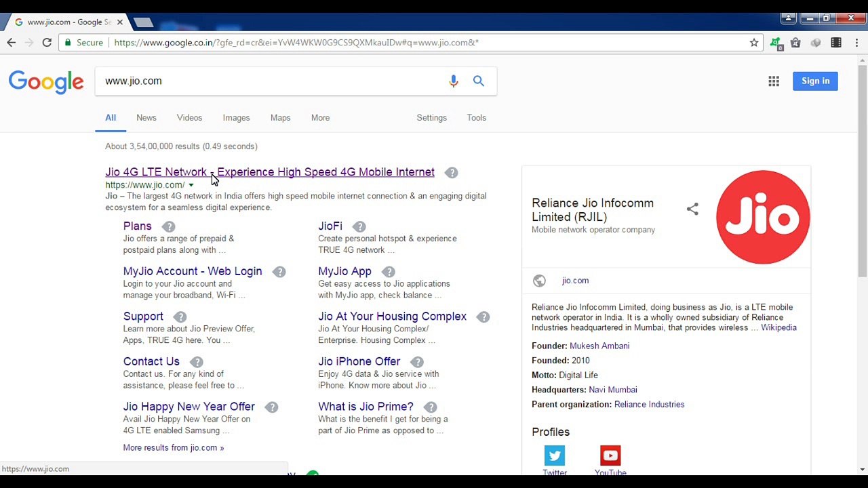Image resolution: width=868 pixels, height=488 pixels.
Task: Switch to the Videos tab
Action: [x=189, y=117]
